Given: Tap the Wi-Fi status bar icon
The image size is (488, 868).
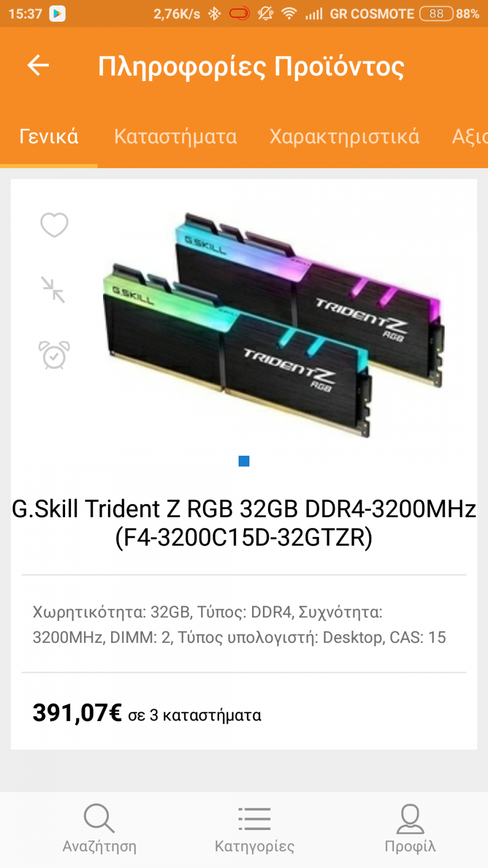Looking at the screenshot, I should (x=289, y=14).
